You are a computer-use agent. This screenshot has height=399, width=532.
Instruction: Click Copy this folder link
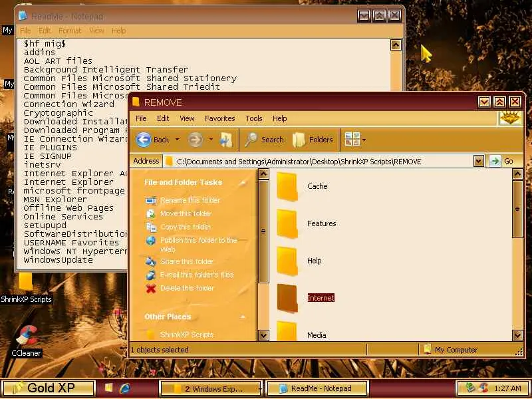coord(186,227)
